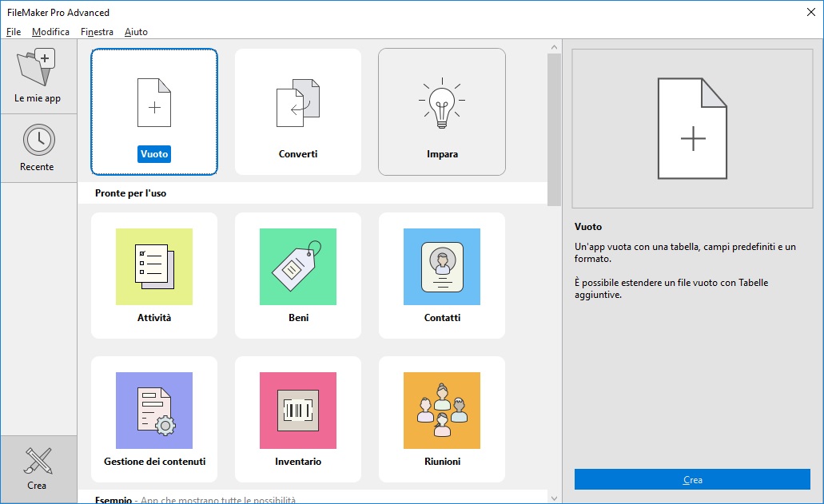Open the File menu
The width and height of the screenshot is (824, 504).
click(14, 32)
